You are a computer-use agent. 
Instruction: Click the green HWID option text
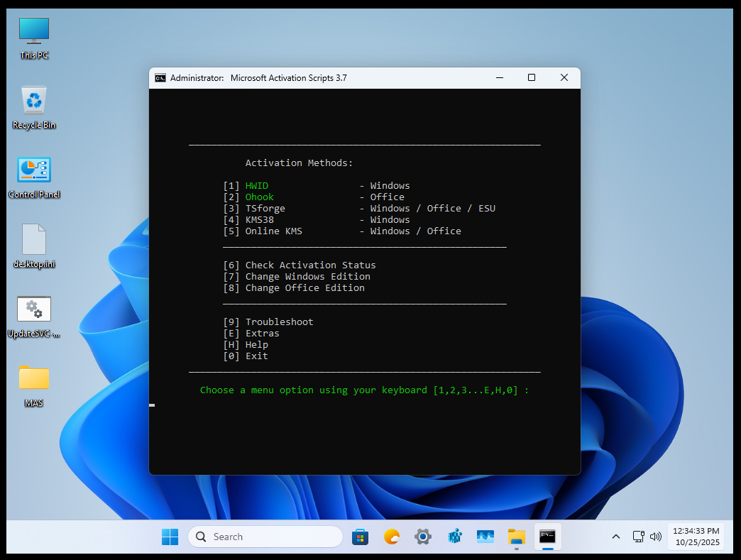pyautogui.click(x=257, y=186)
